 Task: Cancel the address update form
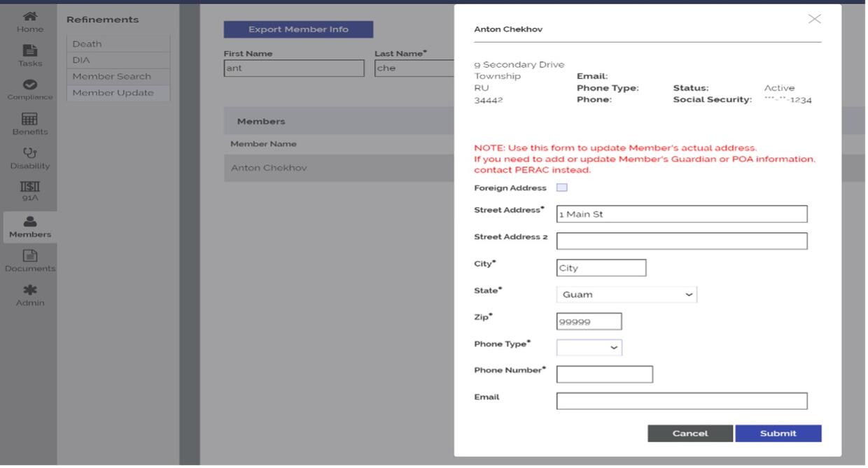[x=689, y=434]
